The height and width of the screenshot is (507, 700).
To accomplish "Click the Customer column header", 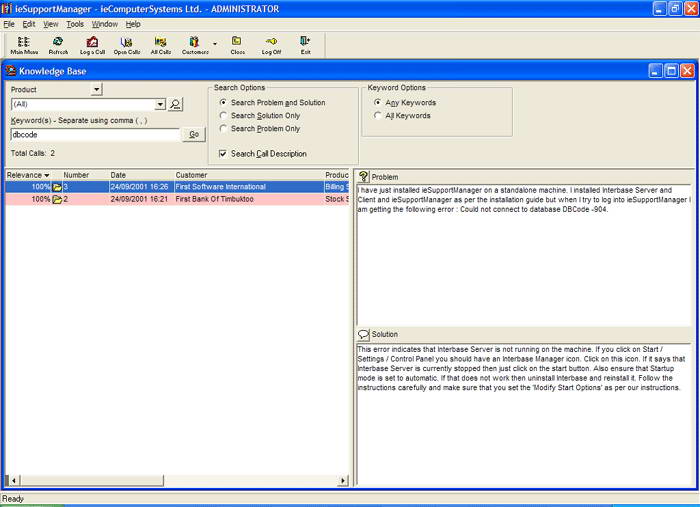I will coord(249,175).
